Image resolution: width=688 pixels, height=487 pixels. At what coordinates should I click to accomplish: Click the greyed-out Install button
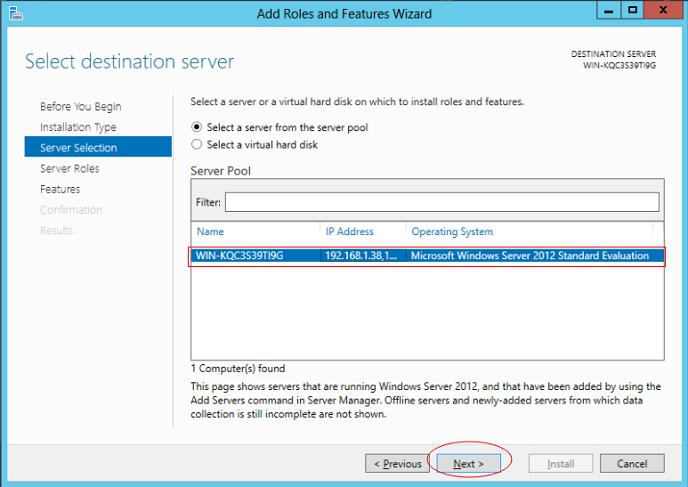(561, 464)
